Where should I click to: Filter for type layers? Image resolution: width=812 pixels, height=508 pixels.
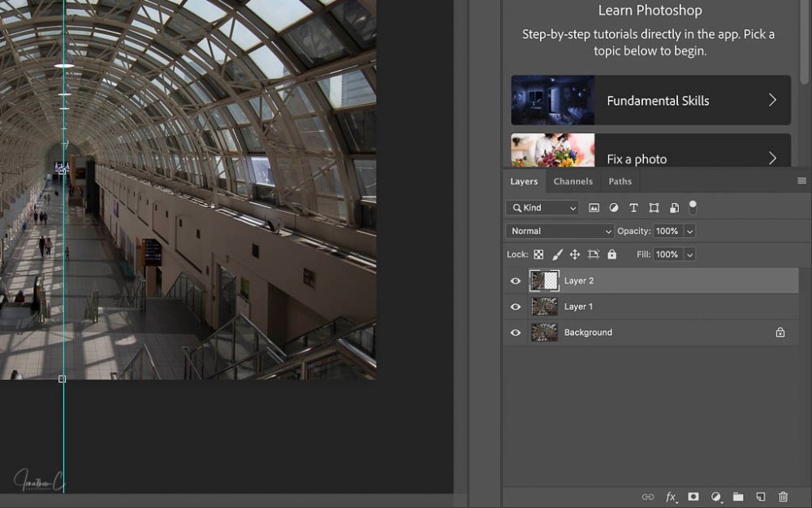point(634,207)
